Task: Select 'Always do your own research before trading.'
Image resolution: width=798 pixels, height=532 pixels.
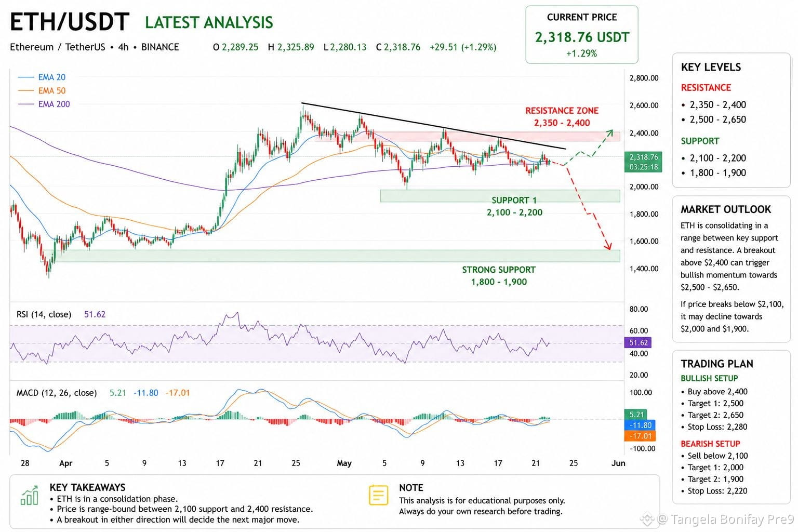Action: [481, 512]
